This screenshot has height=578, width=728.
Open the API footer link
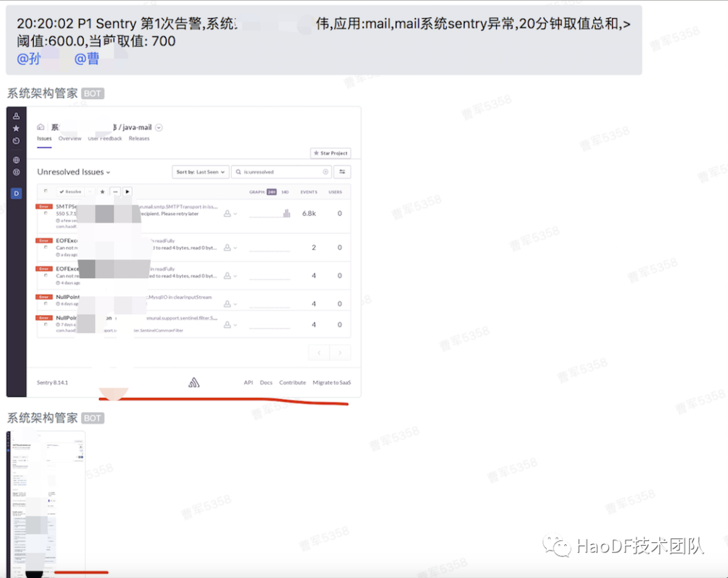pyautogui.click(x=248, y=382)
